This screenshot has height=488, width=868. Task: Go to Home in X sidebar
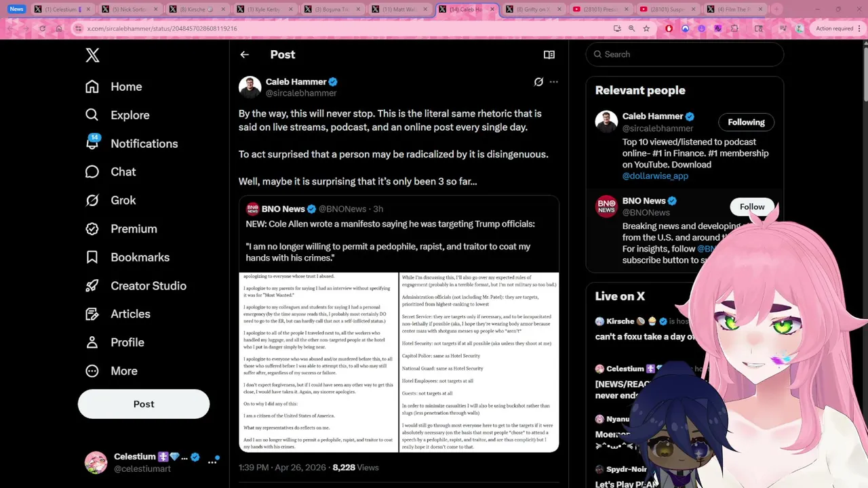114,87
